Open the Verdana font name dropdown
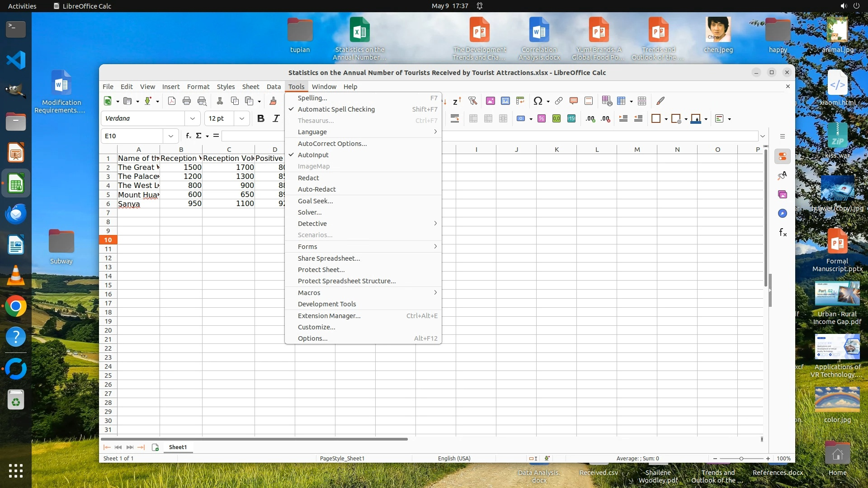 (x=193, y=118)
